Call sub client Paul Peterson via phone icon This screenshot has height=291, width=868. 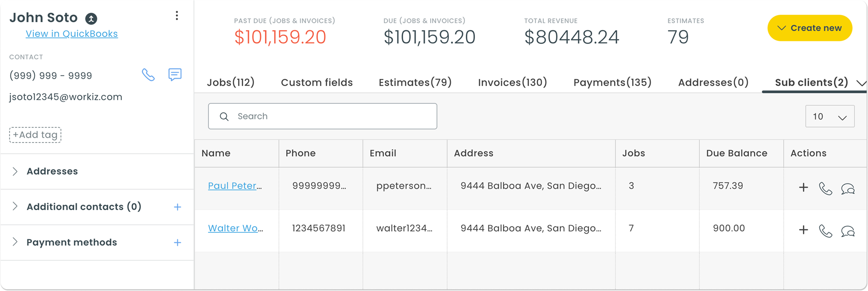(825, 188)
